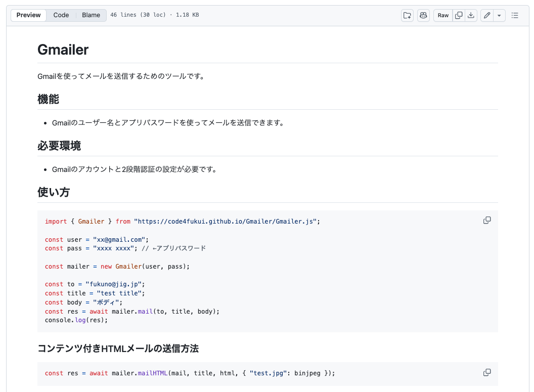Click the 機能 section heading

(48, 99)
